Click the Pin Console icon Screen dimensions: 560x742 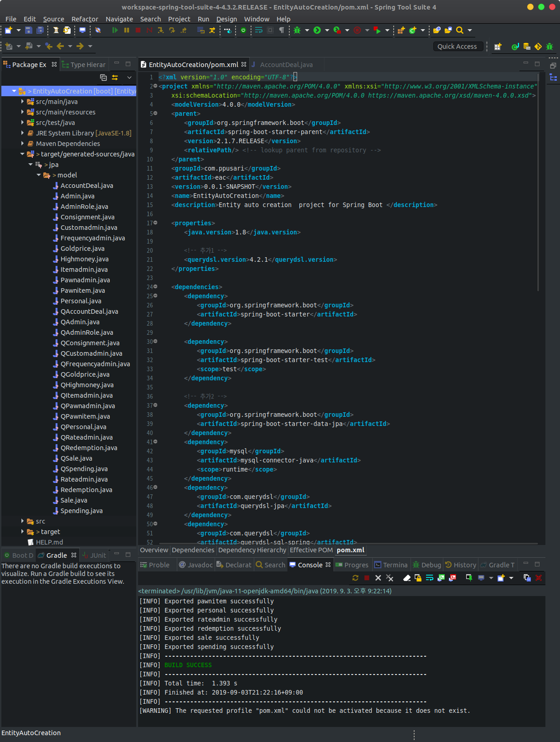point(469,578)
